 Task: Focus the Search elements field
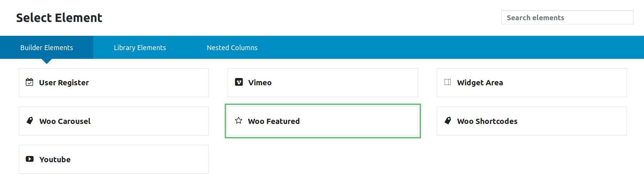[567, 17]
